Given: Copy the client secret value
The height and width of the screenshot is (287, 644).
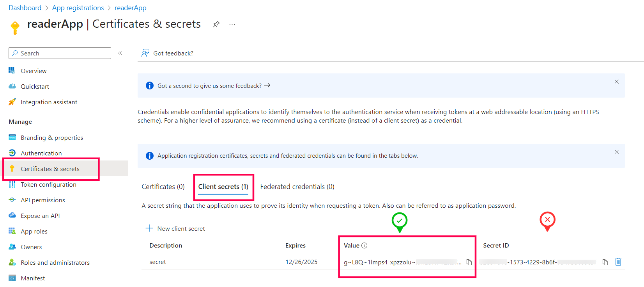Looking at the screenshot, I should [x=469, y=262].
